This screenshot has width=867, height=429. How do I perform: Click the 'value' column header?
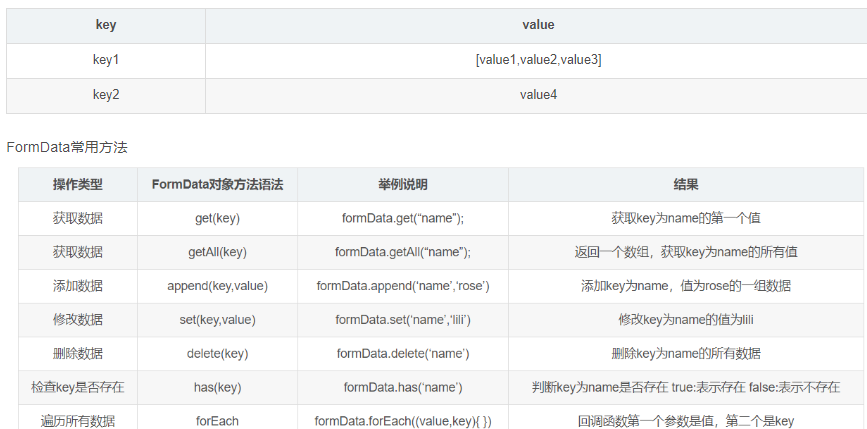click(x=538, y=25)
